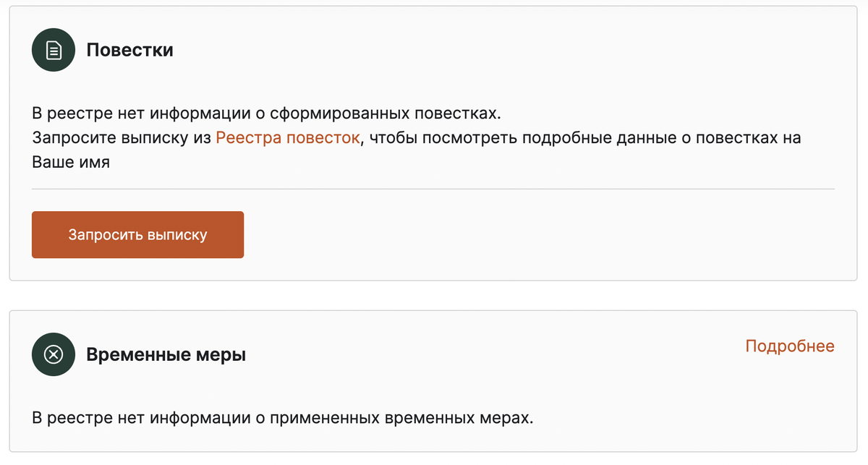The width and height of the screenshot is (868, 465).
Task: Click the document icon beside Повестки
Action: [54, 50]
